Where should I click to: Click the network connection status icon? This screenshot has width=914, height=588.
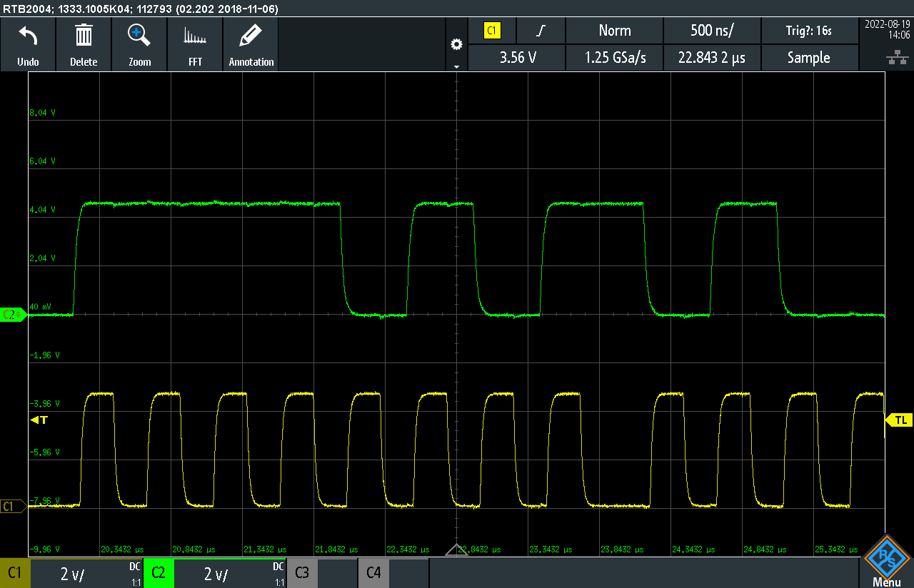pyautogui.click(x=893, y=58)
